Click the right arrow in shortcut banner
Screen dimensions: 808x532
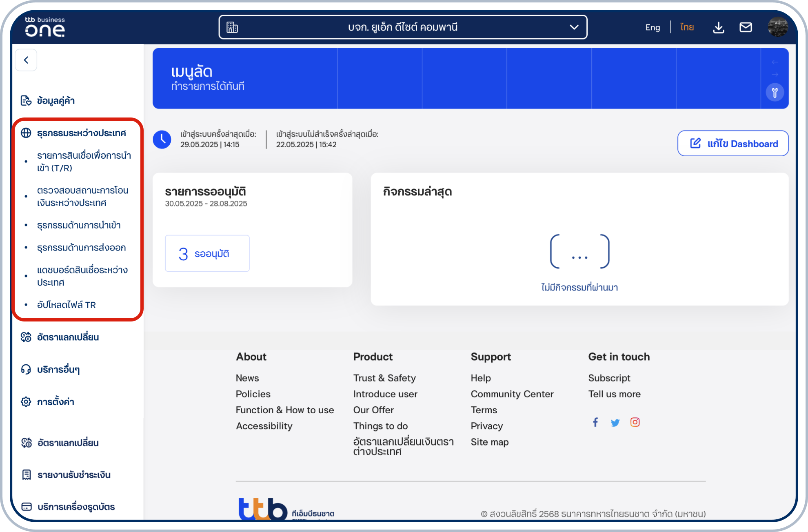pyautogui.click(x=775, y=75)
